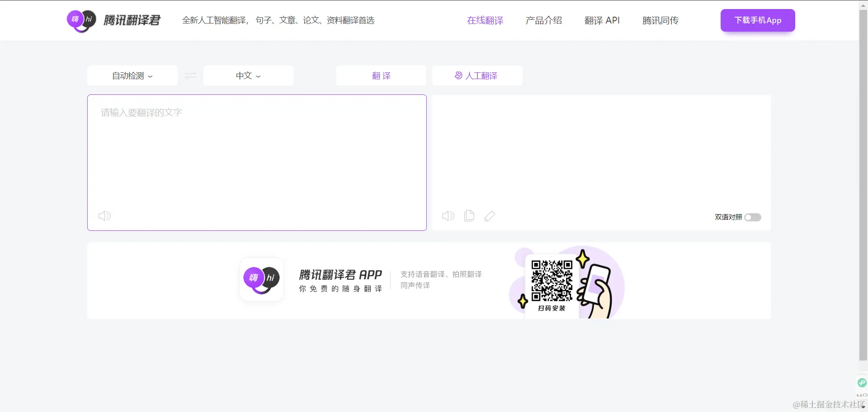868x412 pixels.
Task: Open the 产品介绍 page
Action: click(544, 20)
